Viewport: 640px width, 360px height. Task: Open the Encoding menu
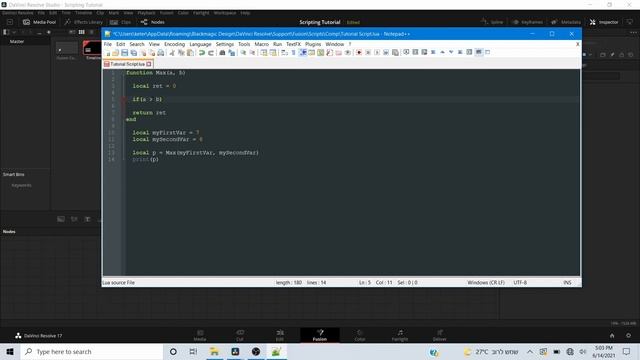pos(174,44)
